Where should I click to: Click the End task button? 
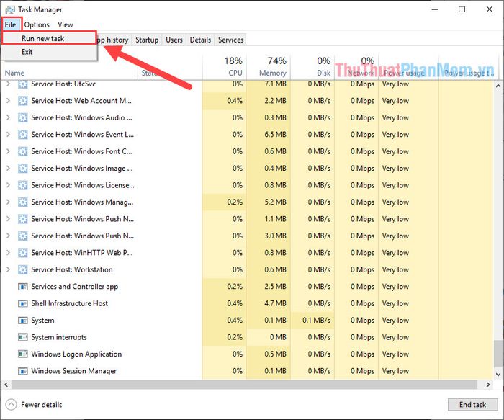pyautogui.click(x=472, y=405)
